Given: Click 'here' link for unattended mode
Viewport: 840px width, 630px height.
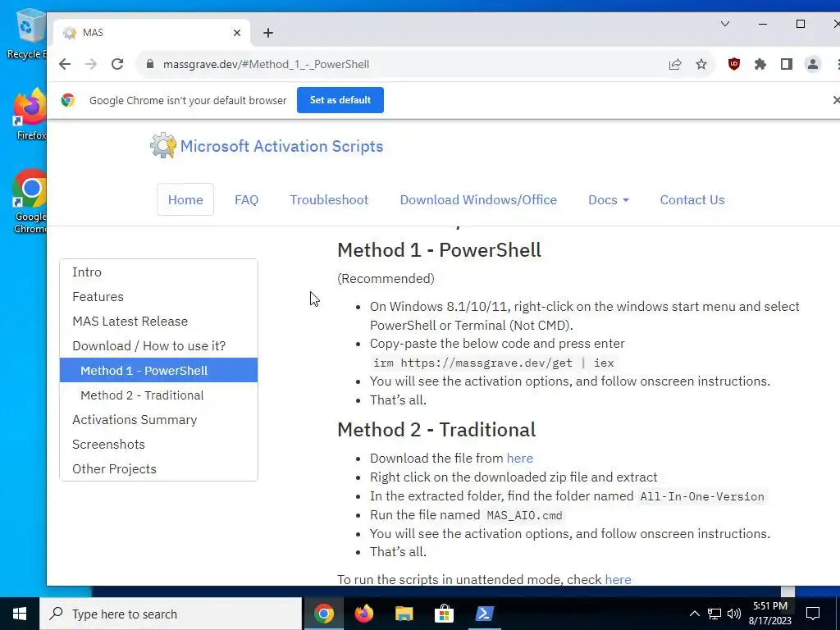Looking at the screenshot, I should point(618,580).
